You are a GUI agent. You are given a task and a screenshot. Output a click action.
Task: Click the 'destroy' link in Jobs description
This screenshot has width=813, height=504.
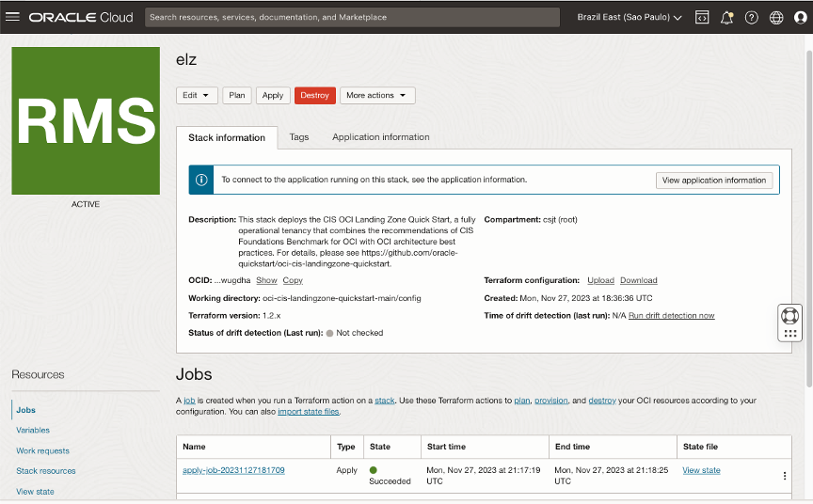pyautogui.click(x=602, y=401)
